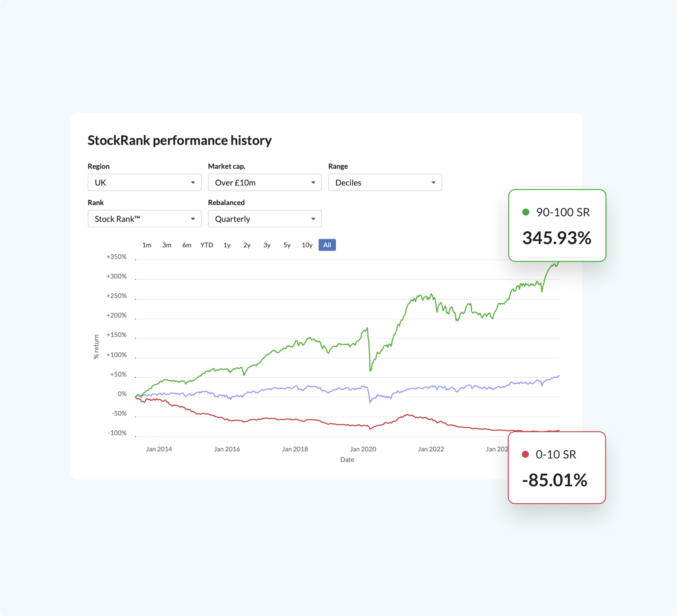Open the Region dropdown showing UK

(144, 182)
